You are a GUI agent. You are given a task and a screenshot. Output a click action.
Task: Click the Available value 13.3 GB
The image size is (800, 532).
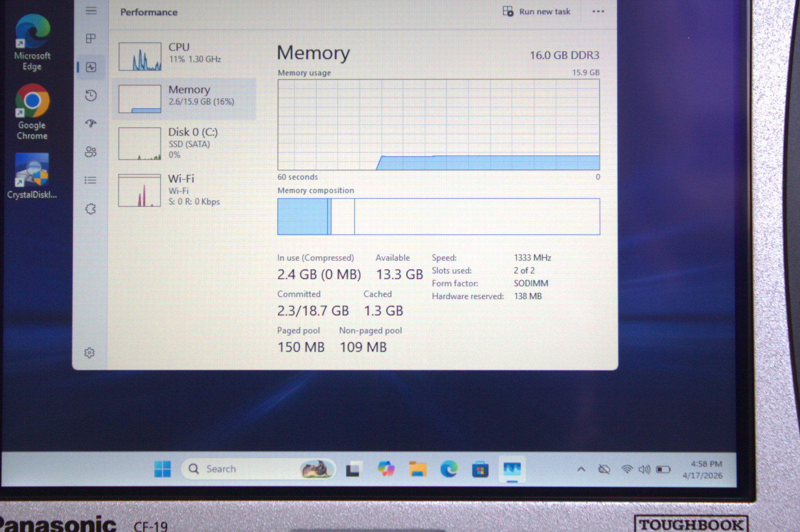[x=399, y=275]
